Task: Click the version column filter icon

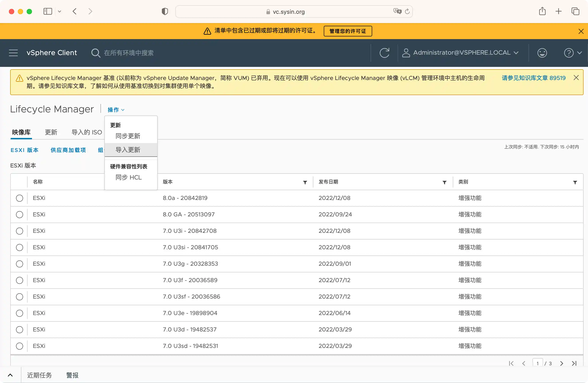Action: (305, 182)
